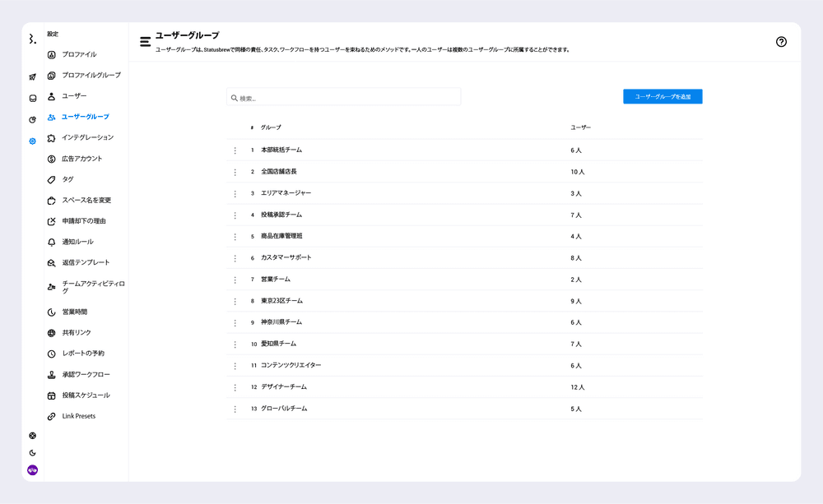823x504 pixels.
Task: Open three-dot menu for カスタマーサポート
Action: coord(235,258)
